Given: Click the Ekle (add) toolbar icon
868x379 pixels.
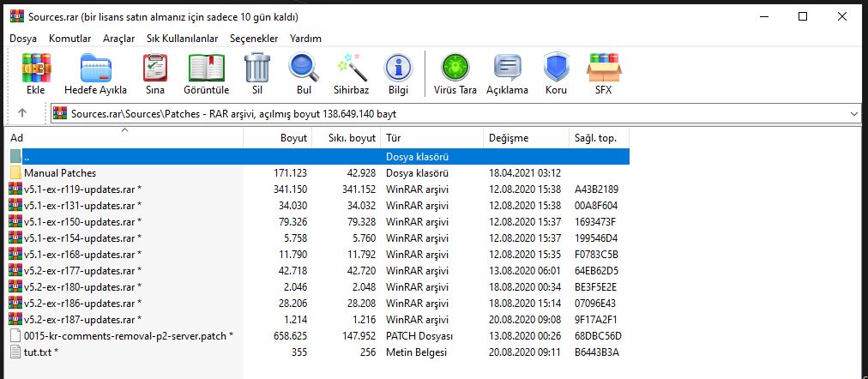Looking at the screenshot, I should 36,68.
